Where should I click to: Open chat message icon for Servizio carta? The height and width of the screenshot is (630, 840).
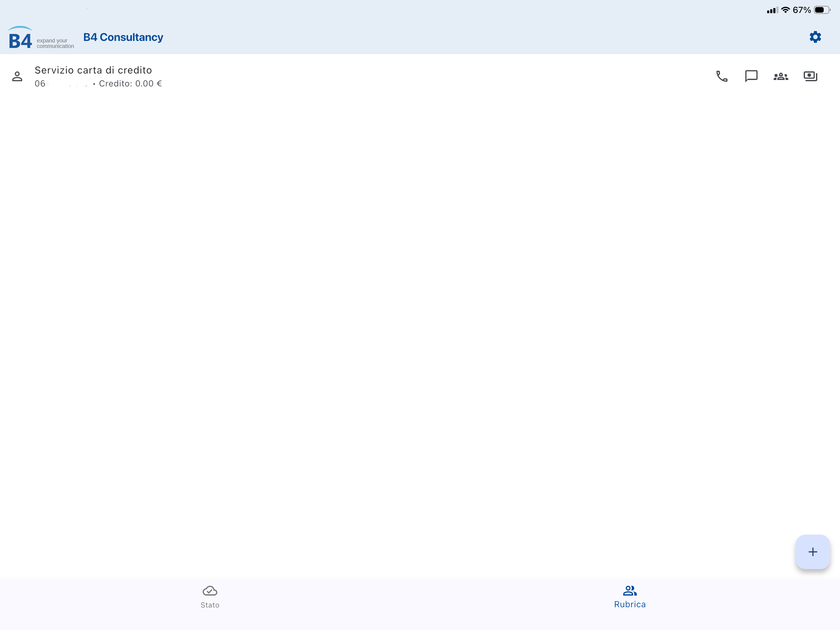[751, 76]
